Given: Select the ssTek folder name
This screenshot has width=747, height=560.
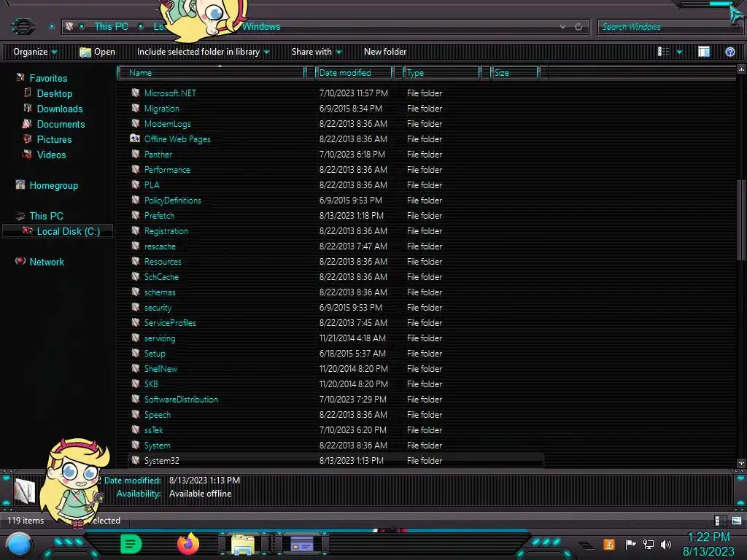Looking at the screenshot, I should pos(153,430).
